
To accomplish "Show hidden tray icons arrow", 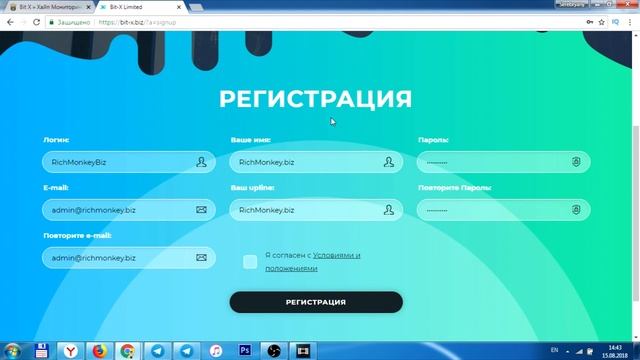I will tap(567, 351).
